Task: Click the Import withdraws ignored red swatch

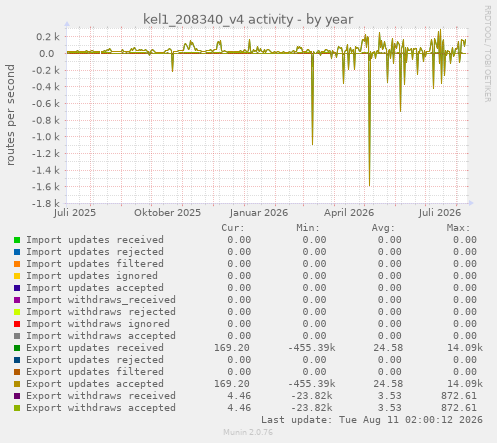Action: point(17,324)
